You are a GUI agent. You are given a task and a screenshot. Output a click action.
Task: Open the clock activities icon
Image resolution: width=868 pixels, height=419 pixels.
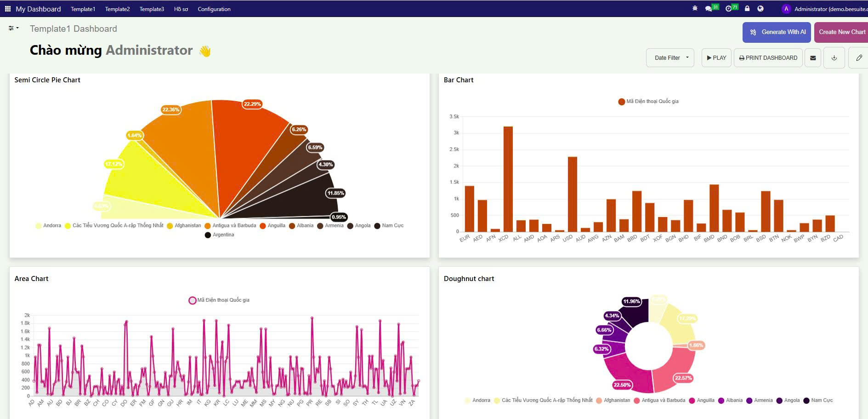click(x=729, y=9)
